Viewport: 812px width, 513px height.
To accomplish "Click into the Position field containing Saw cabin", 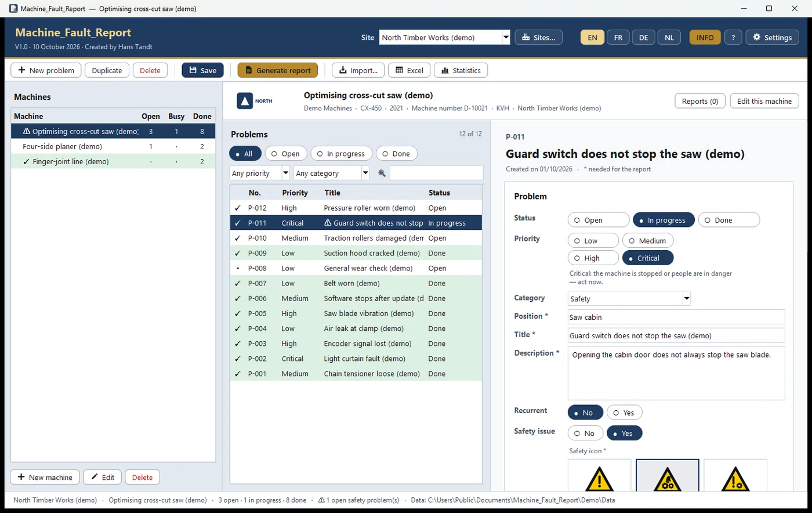I will (676, 317).
